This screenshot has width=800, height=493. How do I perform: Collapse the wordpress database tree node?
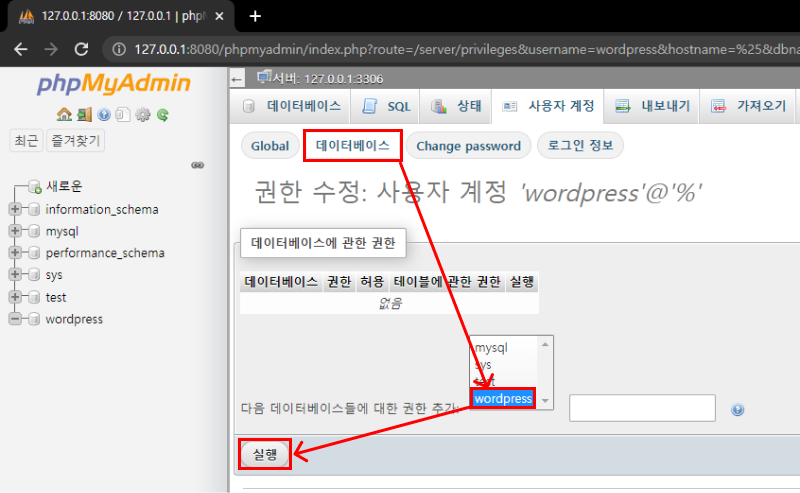[x=15, y=319]
